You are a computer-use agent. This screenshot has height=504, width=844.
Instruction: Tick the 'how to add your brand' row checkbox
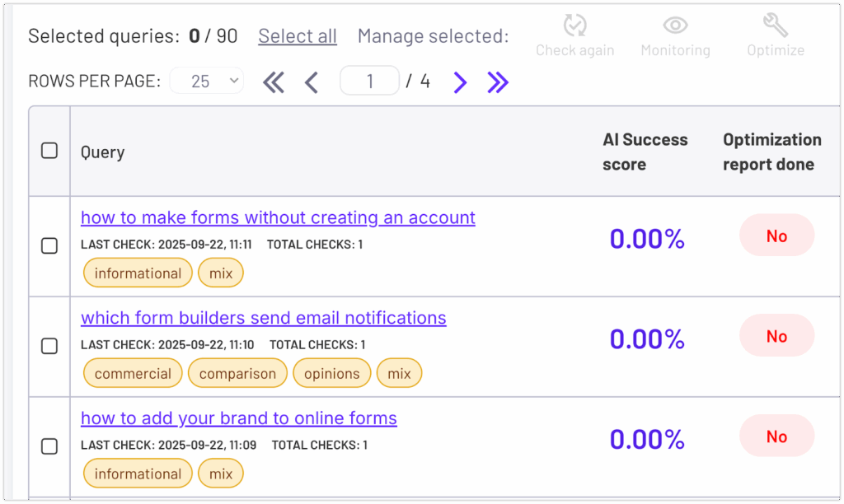(49, 446)
